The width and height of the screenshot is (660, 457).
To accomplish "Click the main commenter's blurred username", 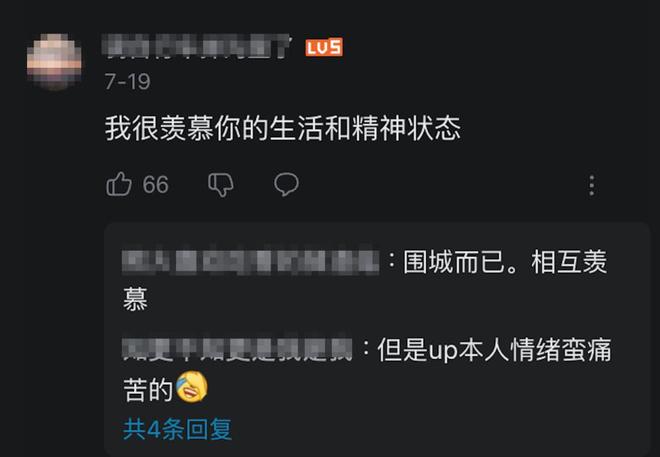I will click(198, 46).
